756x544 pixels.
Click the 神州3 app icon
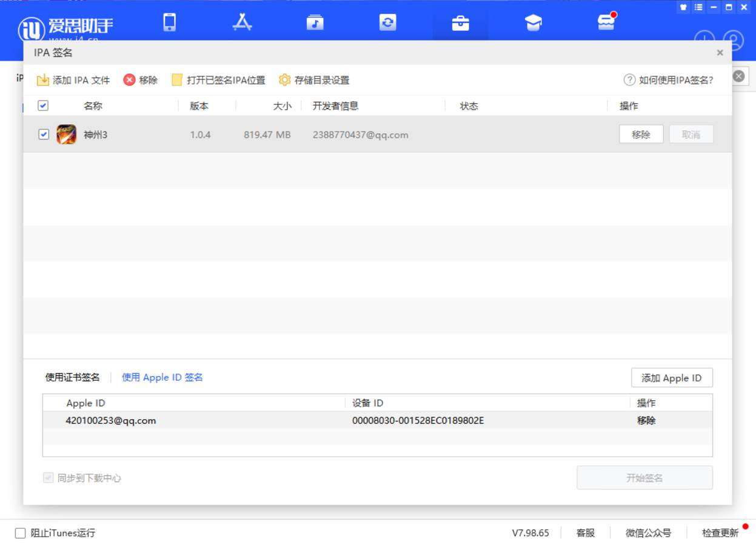tap(66, 134)
